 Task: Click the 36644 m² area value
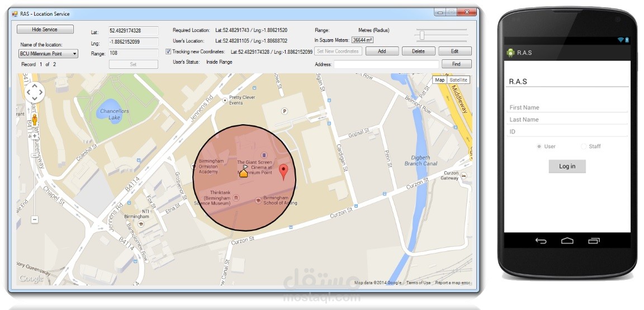click(x=363, y=40)
